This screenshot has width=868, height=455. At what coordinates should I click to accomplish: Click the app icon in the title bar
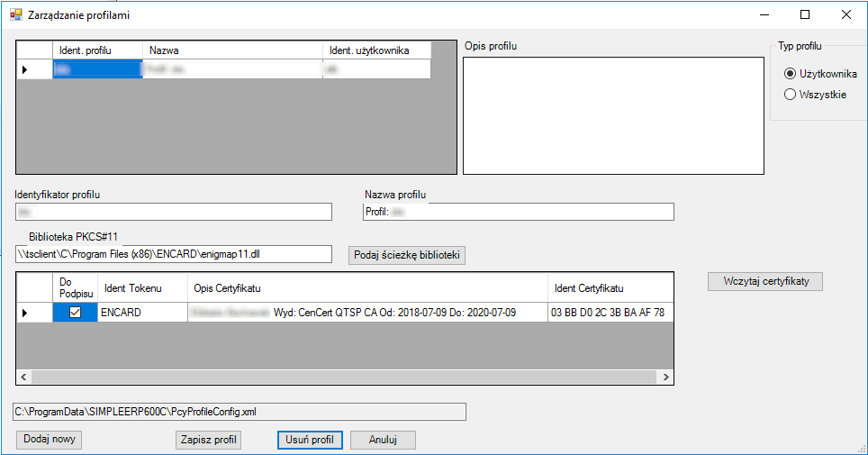pyautogui.click(x=15, y=15)
